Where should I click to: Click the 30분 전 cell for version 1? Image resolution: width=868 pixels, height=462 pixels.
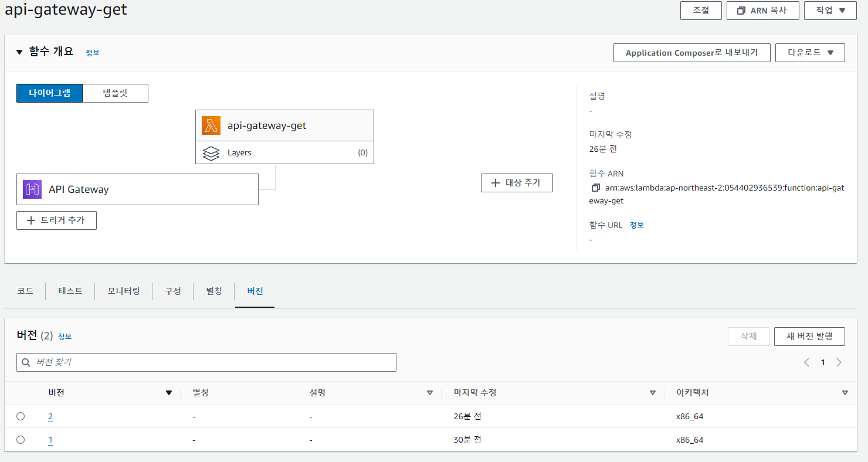pos(468,440)
